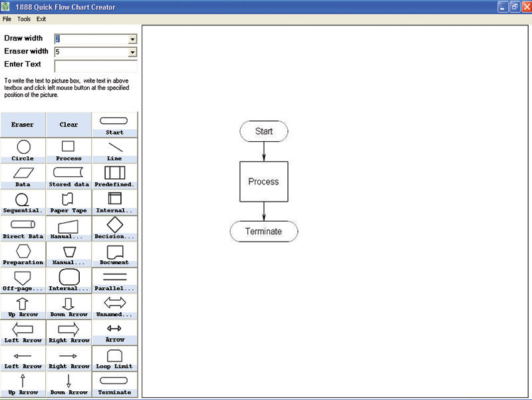Viewport: 532px width, 400px height.
Task: Select the Terminate shape tool
Action: (114, 384)
